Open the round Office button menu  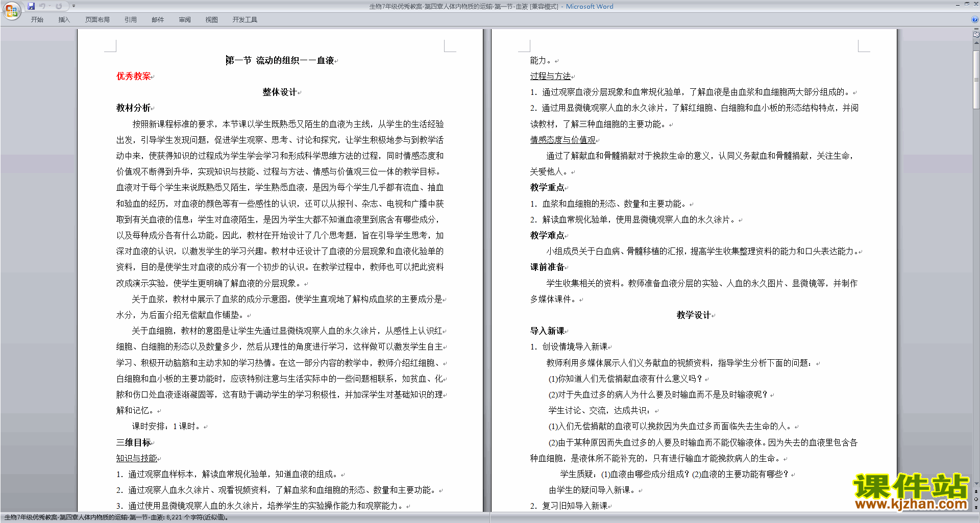click(11, 10)
